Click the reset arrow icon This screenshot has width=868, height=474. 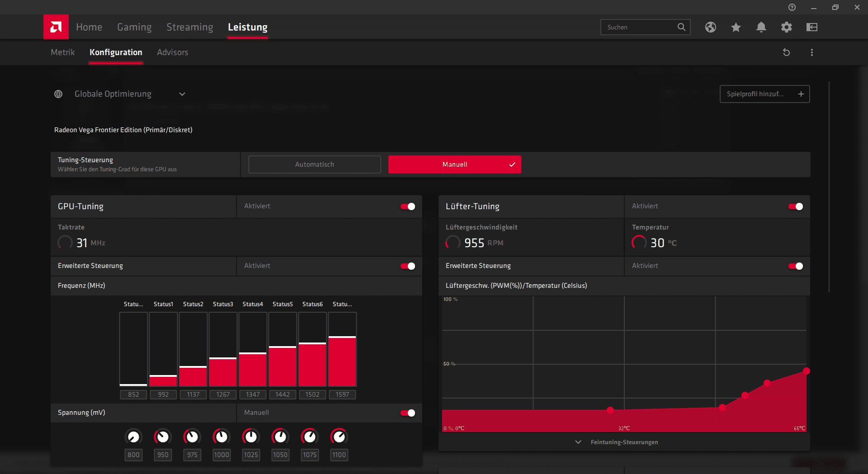click(787, 52)
